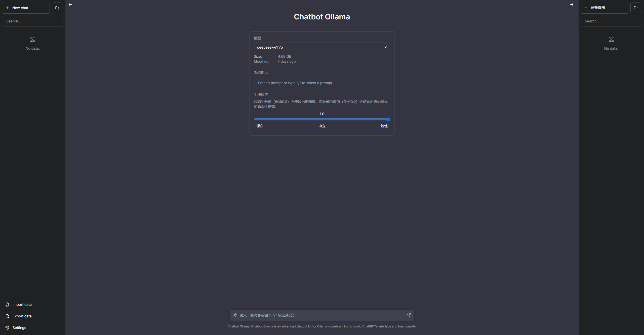The height and width of the screenshot is (335, 644).
Task: Click the plus icon beside New chat
Action: click(x=7, y=8)
